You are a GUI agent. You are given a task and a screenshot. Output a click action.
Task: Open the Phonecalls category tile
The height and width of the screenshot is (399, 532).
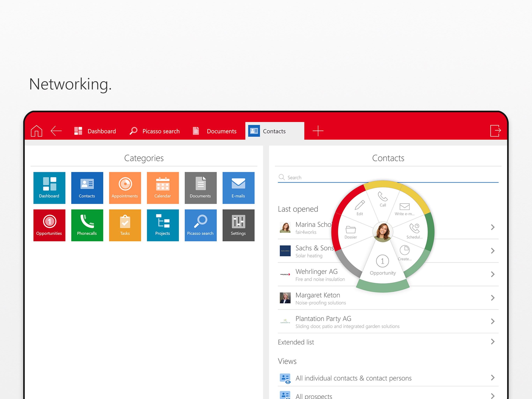tap(87, 225)
